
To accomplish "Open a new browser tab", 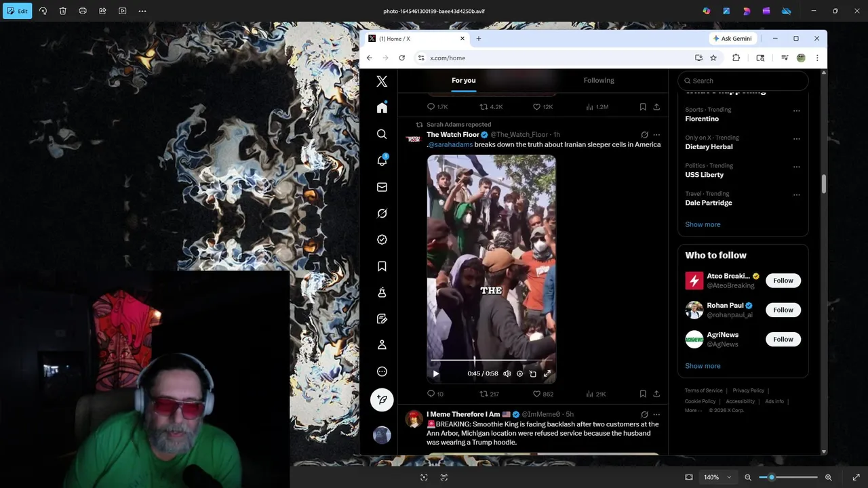I will (478, 39).
